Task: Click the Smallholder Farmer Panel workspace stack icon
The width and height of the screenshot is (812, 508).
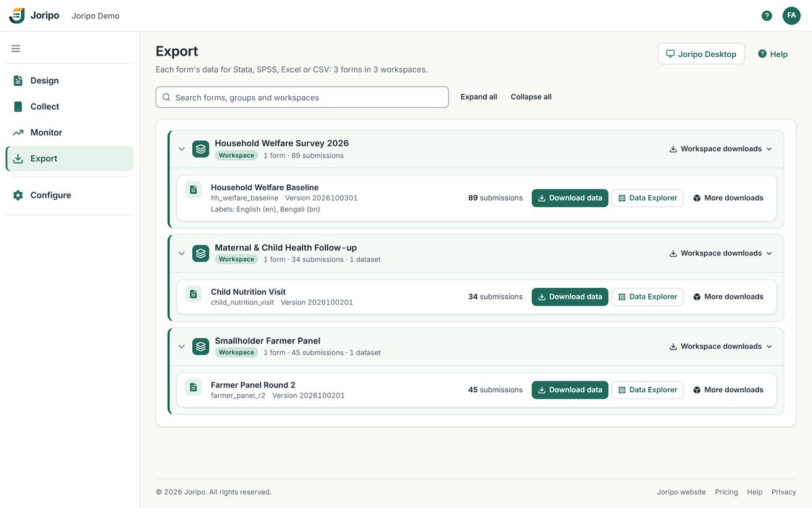Action: pyautogui.click(x=201, y=346)
